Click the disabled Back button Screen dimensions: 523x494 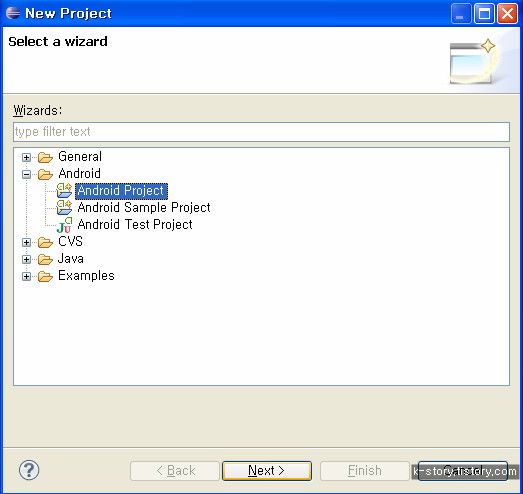175,471
